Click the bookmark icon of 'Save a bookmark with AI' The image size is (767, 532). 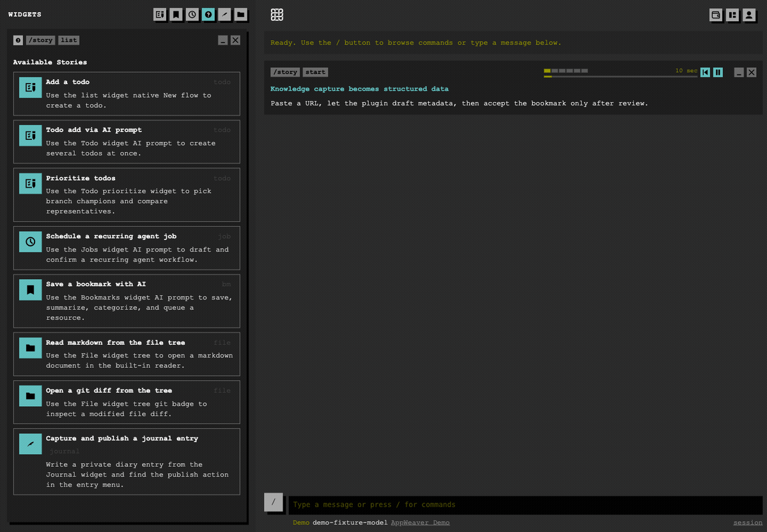click(30, 290)
